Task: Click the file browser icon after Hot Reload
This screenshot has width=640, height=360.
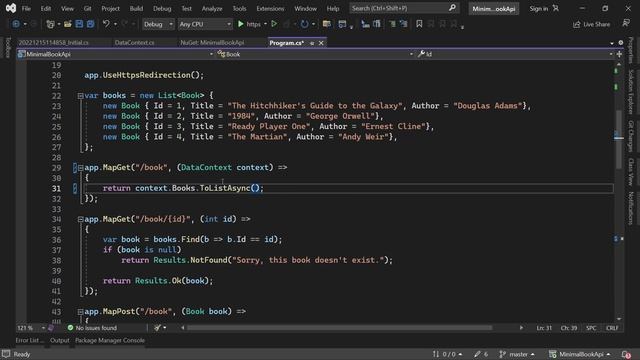Action: pyautogui.click(x=327, y=24)
